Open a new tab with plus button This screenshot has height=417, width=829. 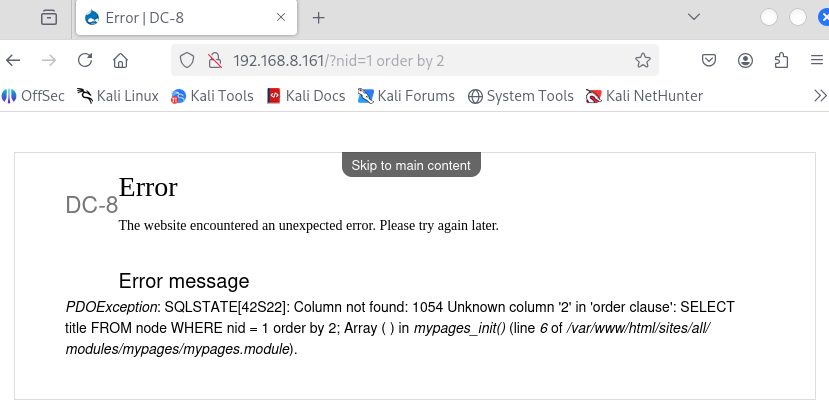(x=319, y=18)
